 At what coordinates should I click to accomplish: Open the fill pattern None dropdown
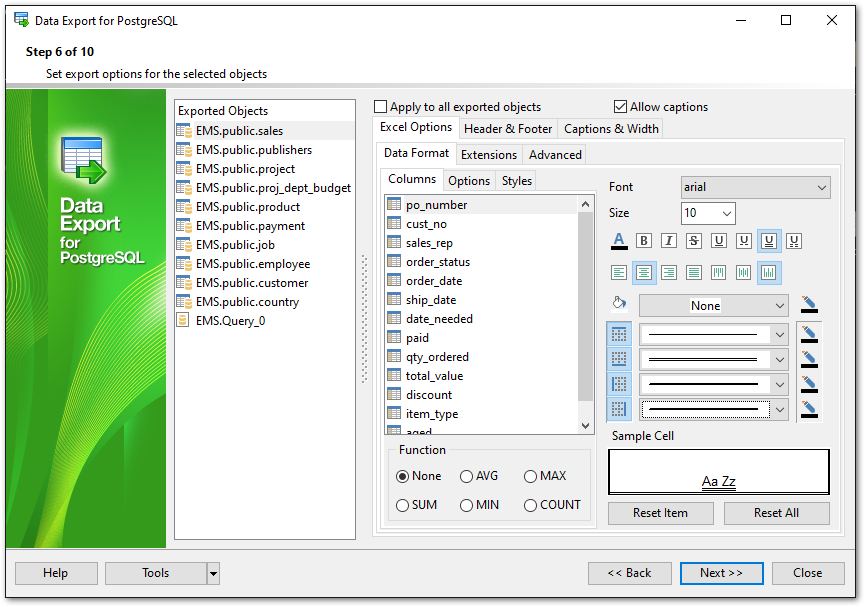point(714,306)
